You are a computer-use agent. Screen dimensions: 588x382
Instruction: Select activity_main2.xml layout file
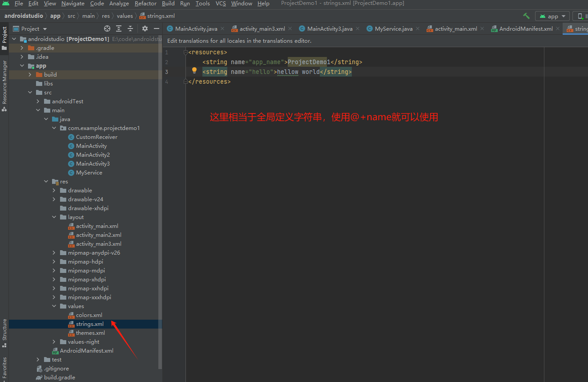(98, 235)
